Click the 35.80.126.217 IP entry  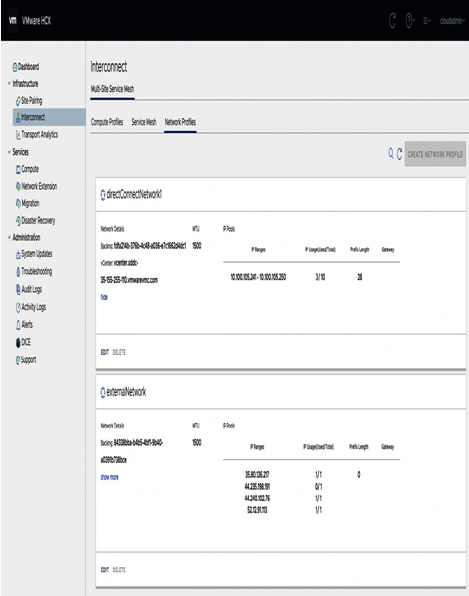point(257,474)
